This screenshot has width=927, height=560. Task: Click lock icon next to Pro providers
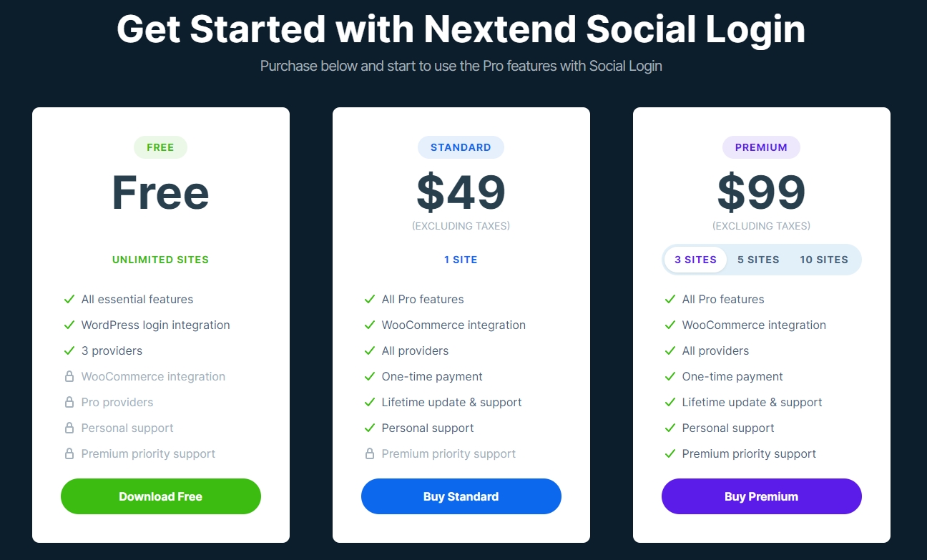click(69, 402)
